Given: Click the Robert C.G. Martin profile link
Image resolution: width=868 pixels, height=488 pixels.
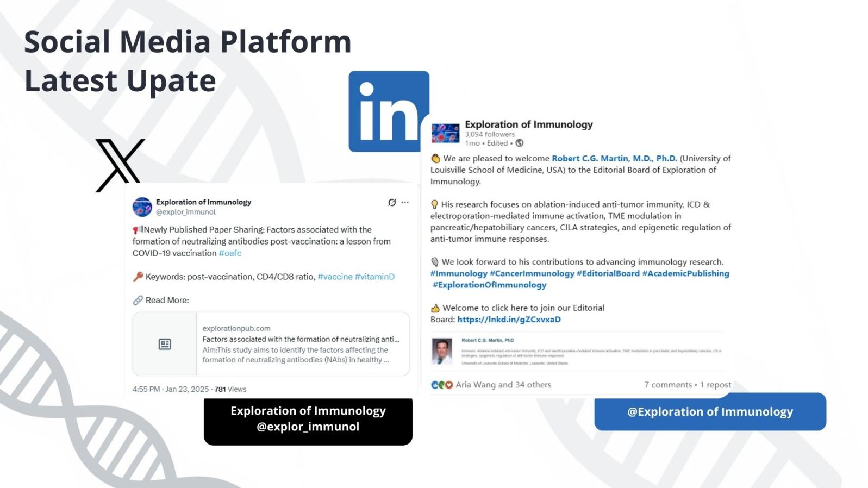Looking at the screenshot, I should (x=614, y=158).
